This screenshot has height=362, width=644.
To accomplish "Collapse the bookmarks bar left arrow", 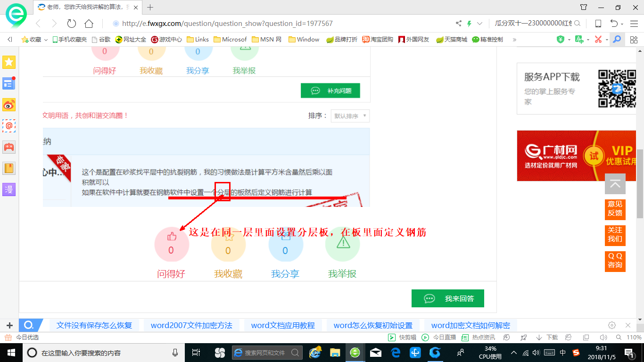I will click(x=10, y=40).
